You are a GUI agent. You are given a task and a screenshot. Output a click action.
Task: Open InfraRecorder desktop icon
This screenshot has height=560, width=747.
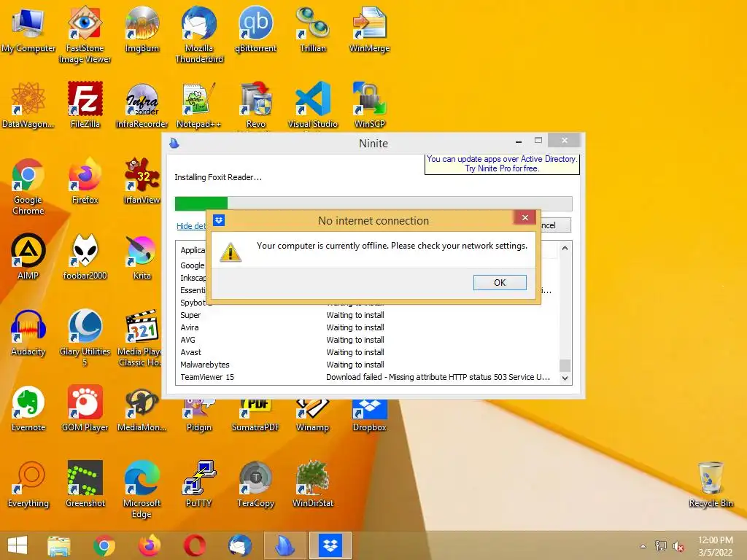142,106
